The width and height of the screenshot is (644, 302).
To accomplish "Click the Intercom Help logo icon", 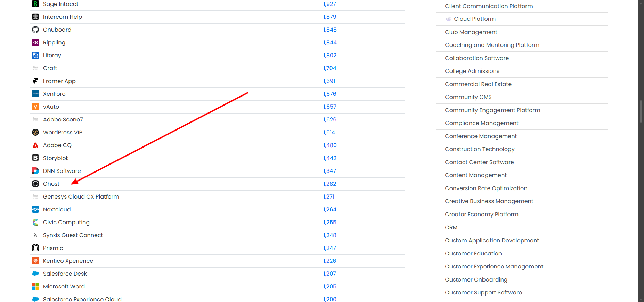I will [x=35, y=17].
